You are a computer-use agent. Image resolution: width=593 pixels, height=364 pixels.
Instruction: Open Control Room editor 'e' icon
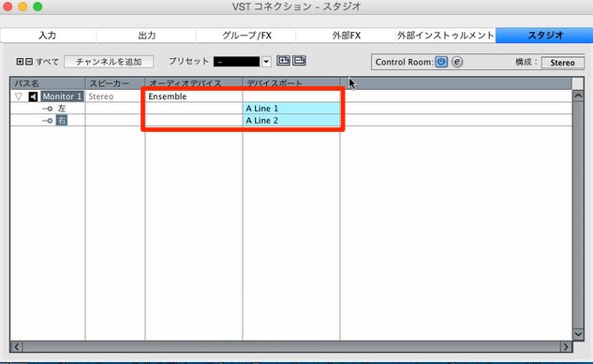coord(457,62)
